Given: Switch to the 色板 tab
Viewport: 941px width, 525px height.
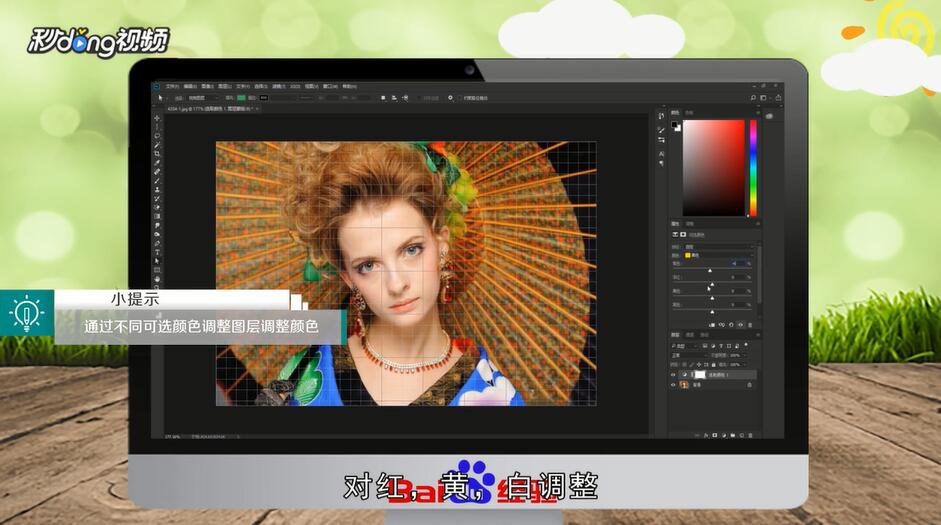Looking at the screenshot, I should tap(689, 112).
